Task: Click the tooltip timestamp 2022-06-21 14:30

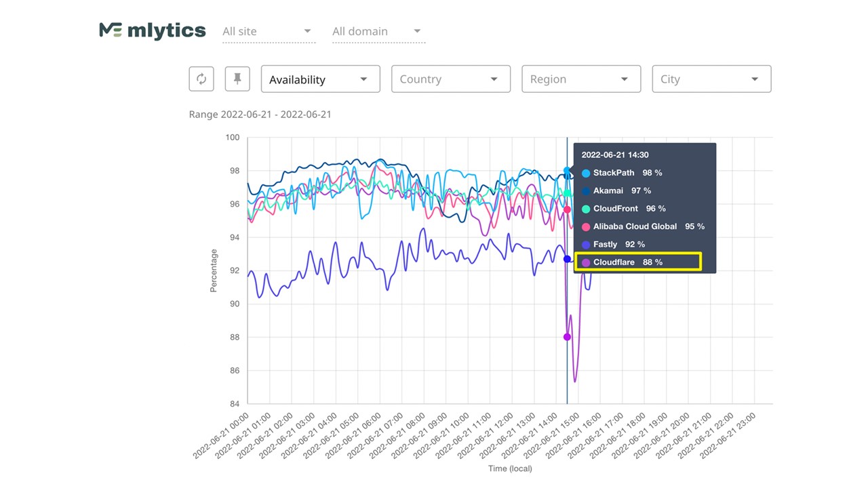Action: pos(615,155)
